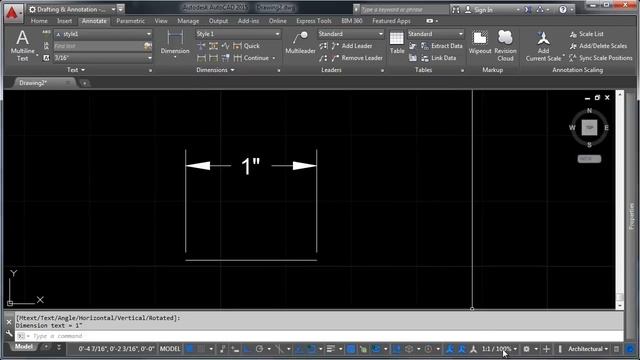
Task: Open the AutoCAD application menu logo
Action: (x=13, y=13)
